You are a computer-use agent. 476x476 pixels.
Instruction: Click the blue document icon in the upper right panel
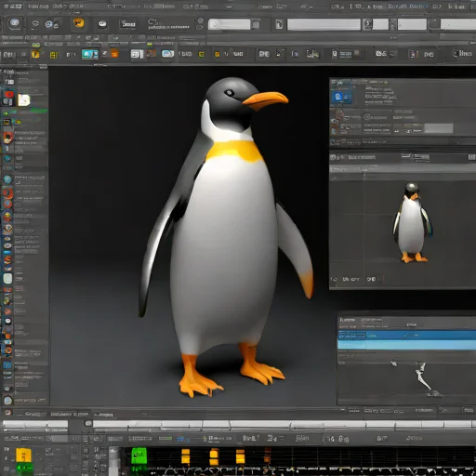337,97
